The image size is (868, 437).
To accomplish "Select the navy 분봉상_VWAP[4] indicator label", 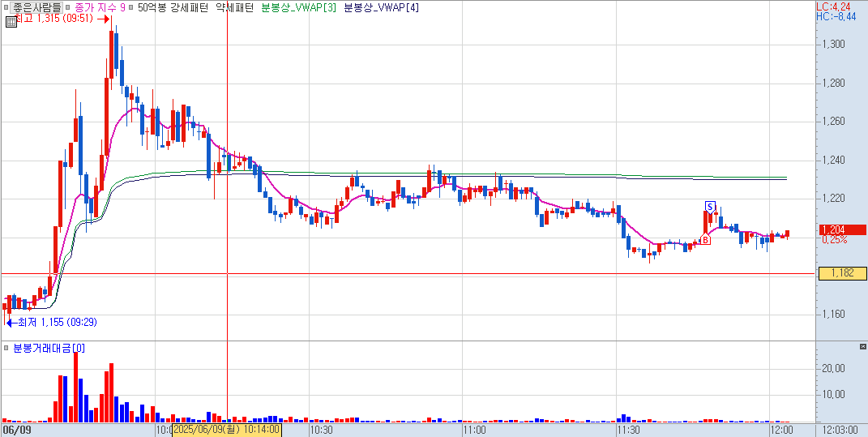I will click(x=381, y=8).
